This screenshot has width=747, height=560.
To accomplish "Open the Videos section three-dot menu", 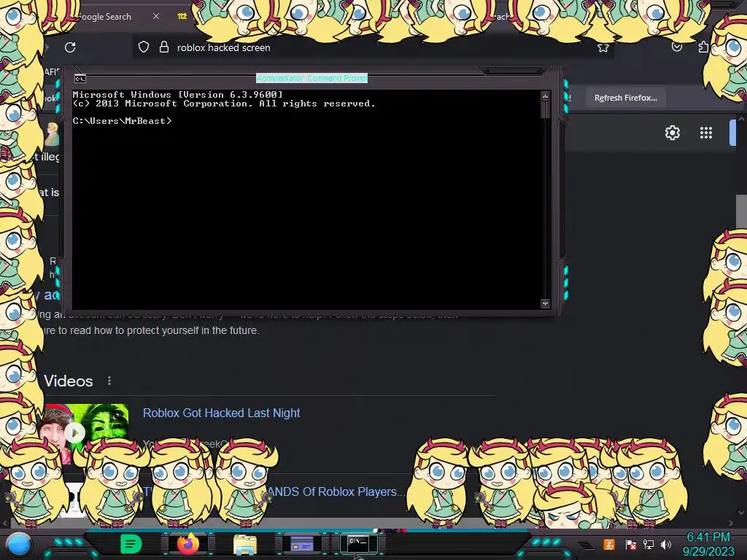I will pyautogui.click(x=109, y=381).
